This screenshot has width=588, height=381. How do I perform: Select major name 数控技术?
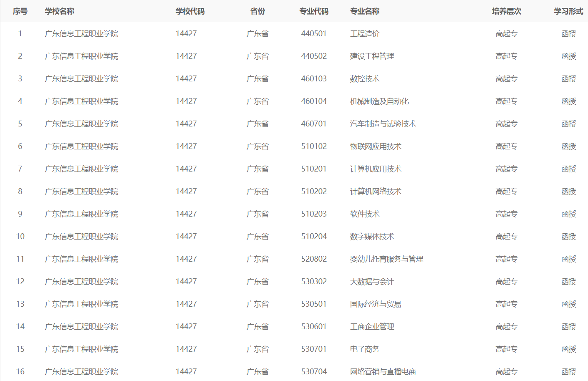coord(365,79)
